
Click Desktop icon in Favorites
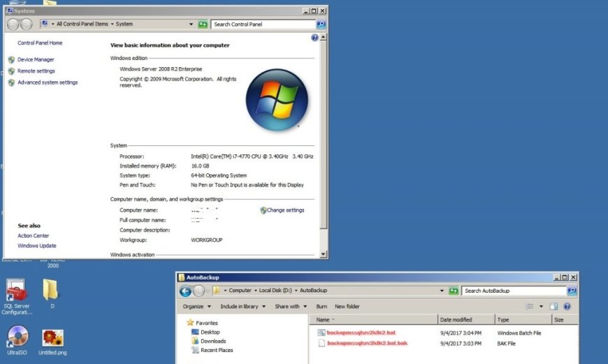point(195,333)
